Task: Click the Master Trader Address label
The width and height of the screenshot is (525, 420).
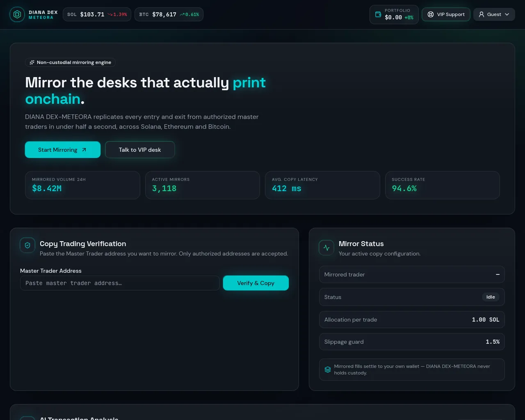Action: pyautogui.click(x=51, y=271)
